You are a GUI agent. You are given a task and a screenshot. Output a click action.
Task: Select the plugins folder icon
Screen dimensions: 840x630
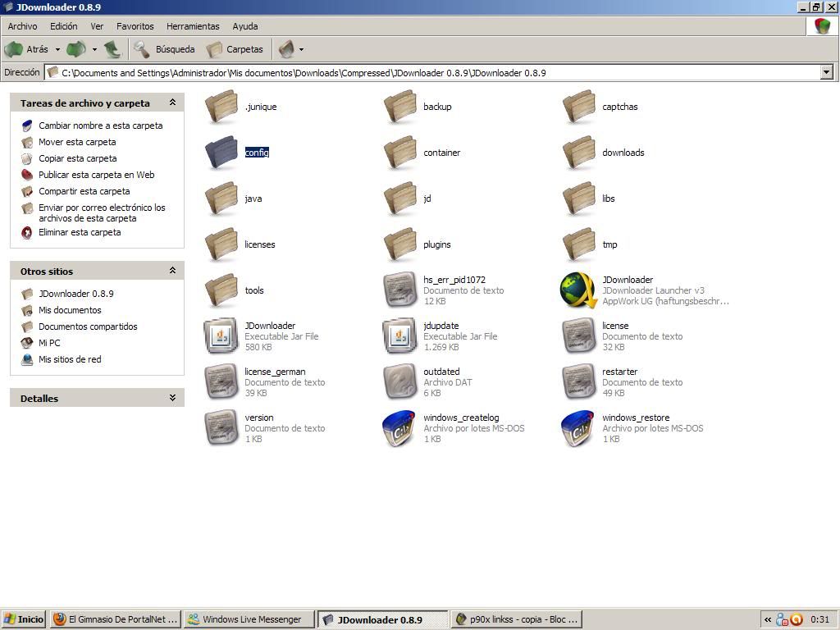(x=400, y=244)
